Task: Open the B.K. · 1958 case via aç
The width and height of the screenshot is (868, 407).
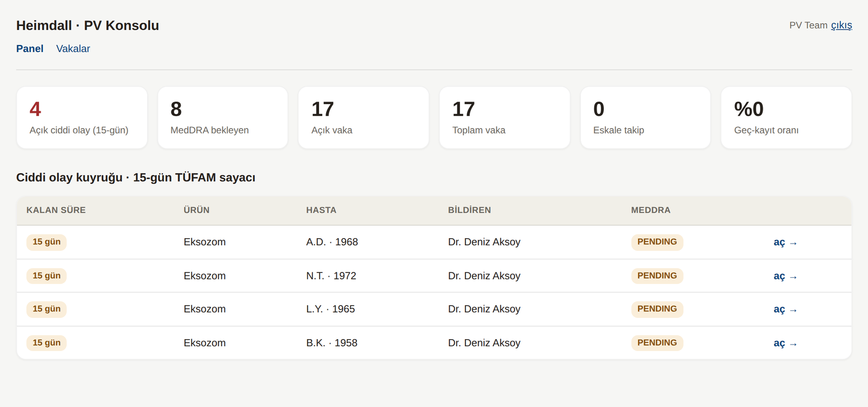Action: pyautogui.click(x=785, y=343)
